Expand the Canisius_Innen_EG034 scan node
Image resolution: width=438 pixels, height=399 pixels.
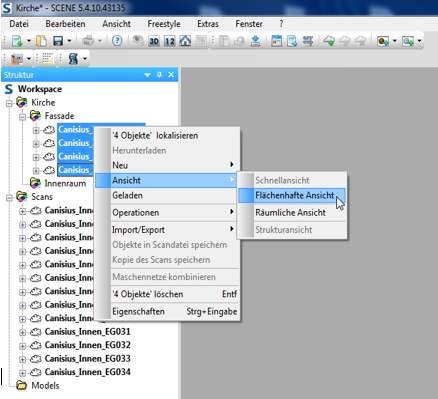pos(22,373)
